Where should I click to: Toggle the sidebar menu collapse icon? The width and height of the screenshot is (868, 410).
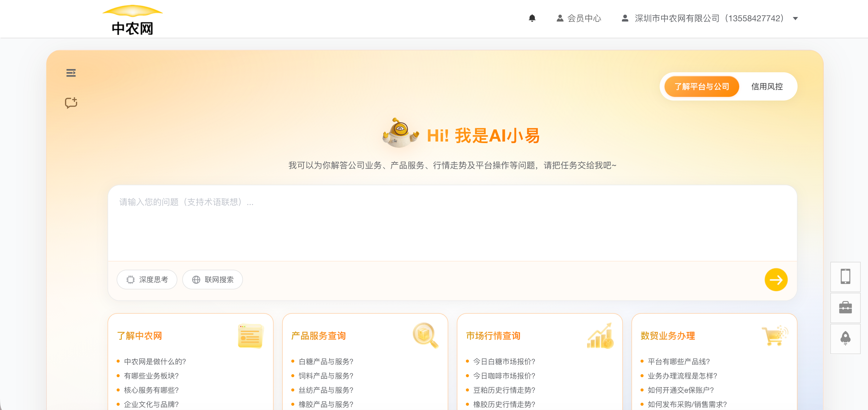pyautogui.click(x=71, y=73)
